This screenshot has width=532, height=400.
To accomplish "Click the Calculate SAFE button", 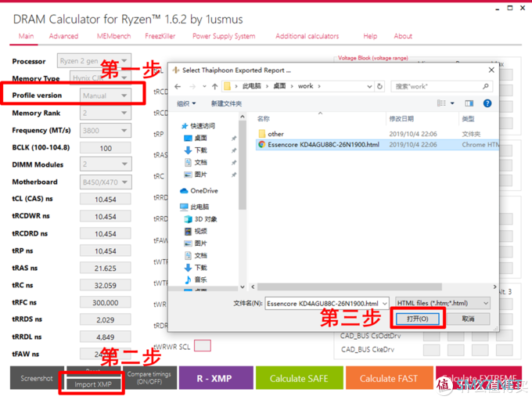I will (x=299, y=378).
